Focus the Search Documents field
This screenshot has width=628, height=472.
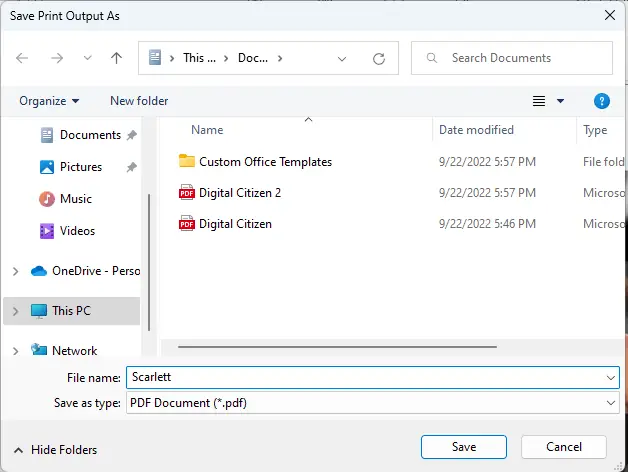click(x=512, y=58)
